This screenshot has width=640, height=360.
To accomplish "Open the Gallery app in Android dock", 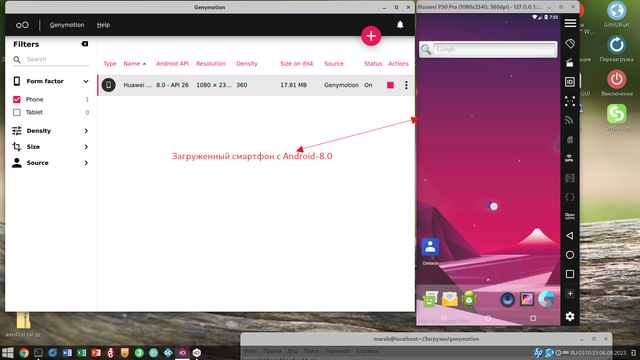I will click(x=527, y=299).
